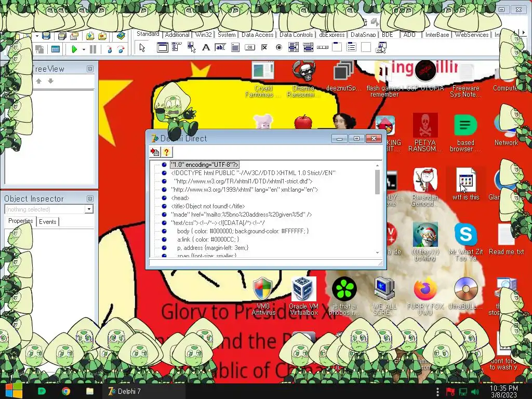This screenshot has height=399, width=532.
Task: Pick the RadioButton component icon
Action: tap(279, 47)
